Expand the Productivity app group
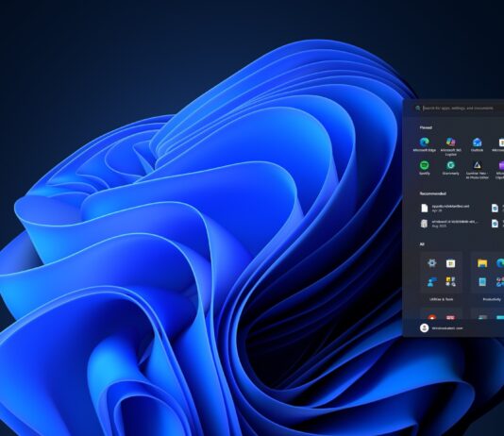The image size is (504, 436). [x=492, y=299]
